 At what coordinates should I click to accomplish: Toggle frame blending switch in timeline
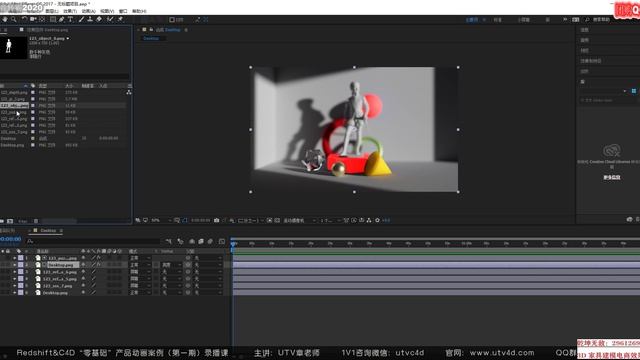[201, 241]
